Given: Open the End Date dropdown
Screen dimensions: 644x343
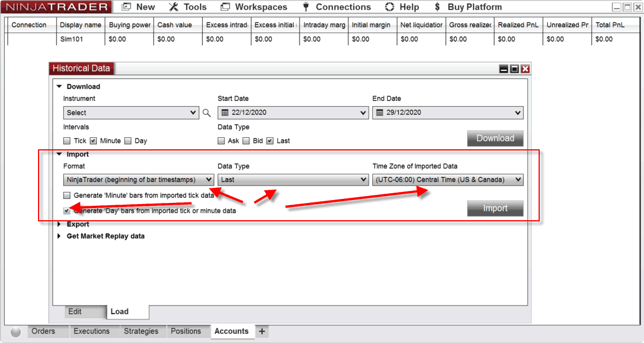Looking at the screenshot, I should (x=448, y=112).
